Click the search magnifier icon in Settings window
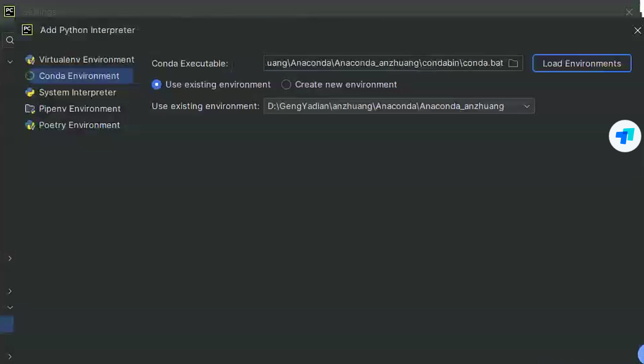Image resolution: width=644 pixels, height=364 pixels. (9, 40)
